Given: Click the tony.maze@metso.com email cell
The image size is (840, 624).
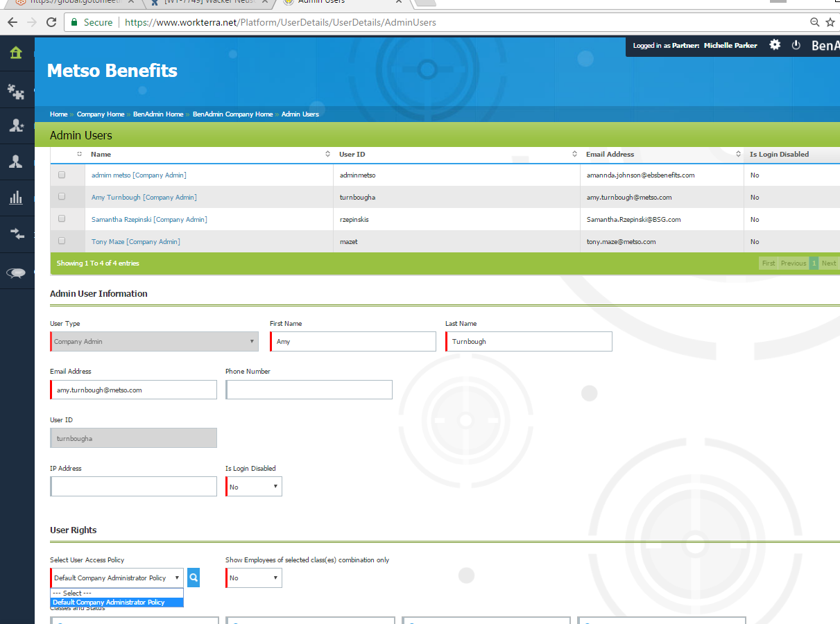Looking at the screenshot, I should tap(621, 242).
